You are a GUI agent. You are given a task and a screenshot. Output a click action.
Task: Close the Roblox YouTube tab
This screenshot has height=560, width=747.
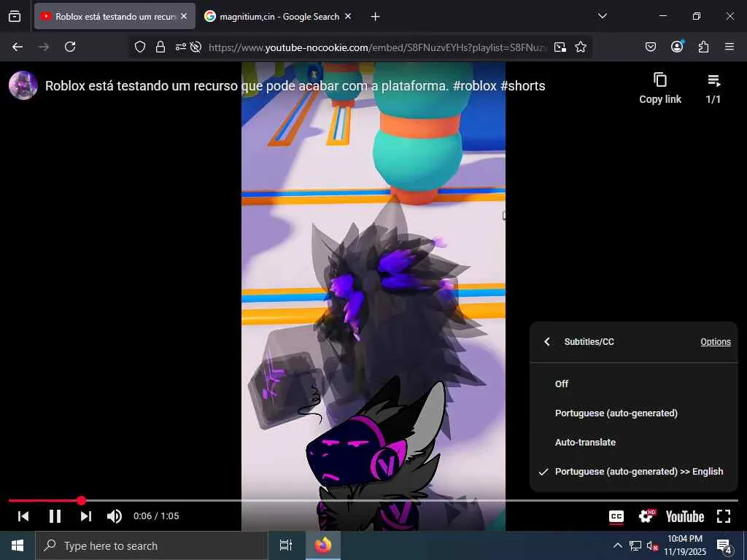[x=184, y=16]
